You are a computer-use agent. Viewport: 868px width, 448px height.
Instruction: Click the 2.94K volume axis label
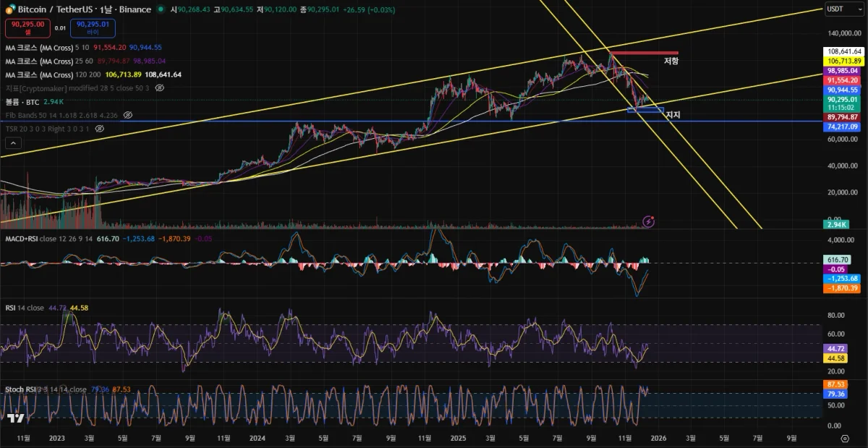838,224
